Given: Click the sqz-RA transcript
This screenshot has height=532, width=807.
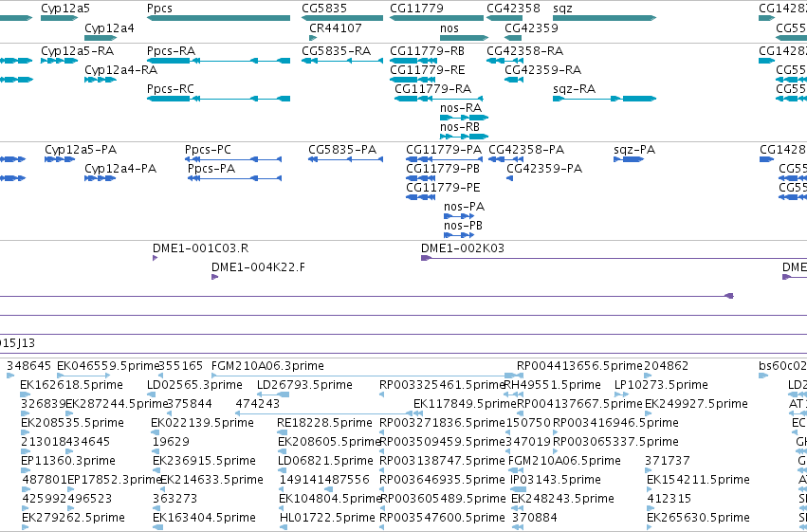Looking at the screenshot, I should click(x=605, y=99).
